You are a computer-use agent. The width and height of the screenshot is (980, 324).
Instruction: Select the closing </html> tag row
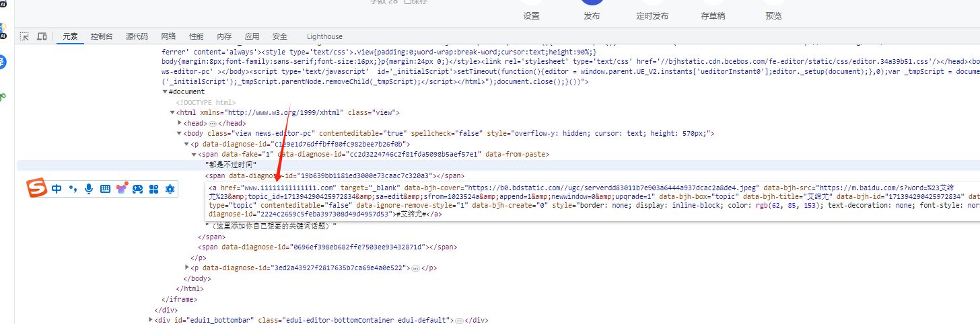click(x=190, y=288)
